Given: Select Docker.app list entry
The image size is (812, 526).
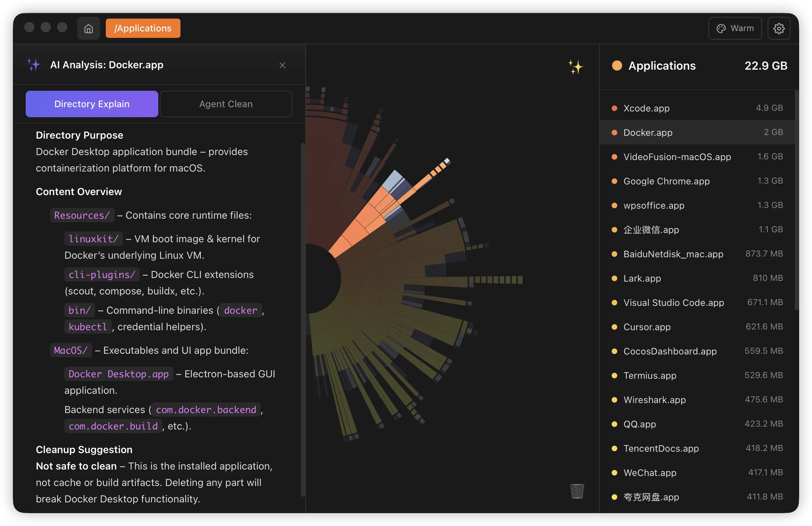Looking at the screenshot, I should tap(648, 132).
